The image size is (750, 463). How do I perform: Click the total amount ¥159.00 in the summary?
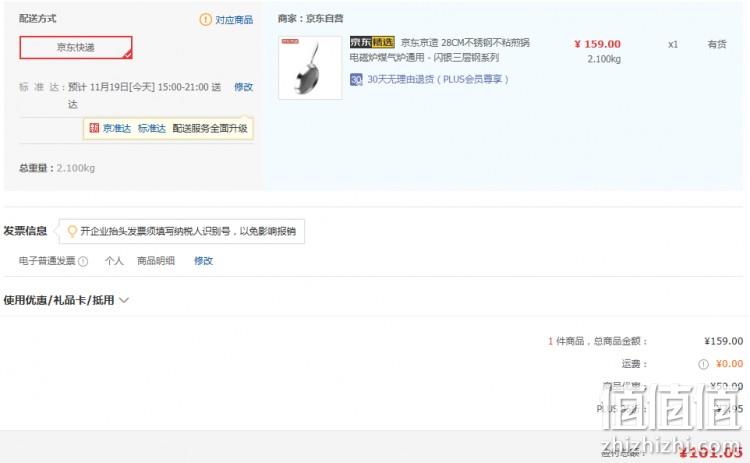tap(723, 341)
